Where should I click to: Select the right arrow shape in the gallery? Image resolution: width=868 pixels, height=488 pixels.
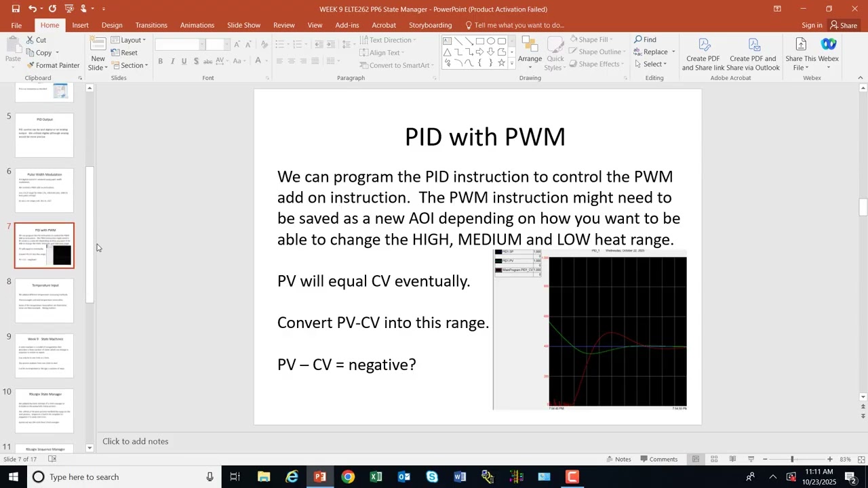[x=479, y=52]
